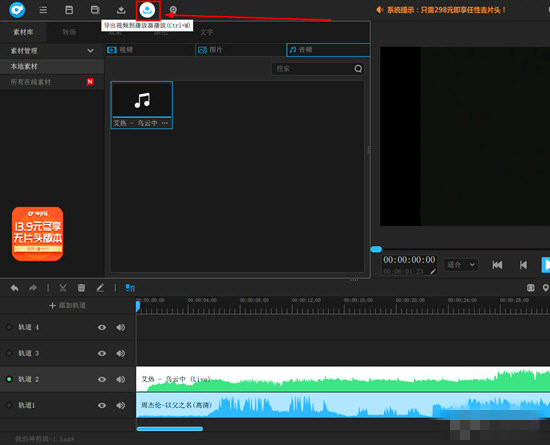Select the 音频 media tab
The height and width of the screenshot is (445, 550).
click(x=328, y=50)
